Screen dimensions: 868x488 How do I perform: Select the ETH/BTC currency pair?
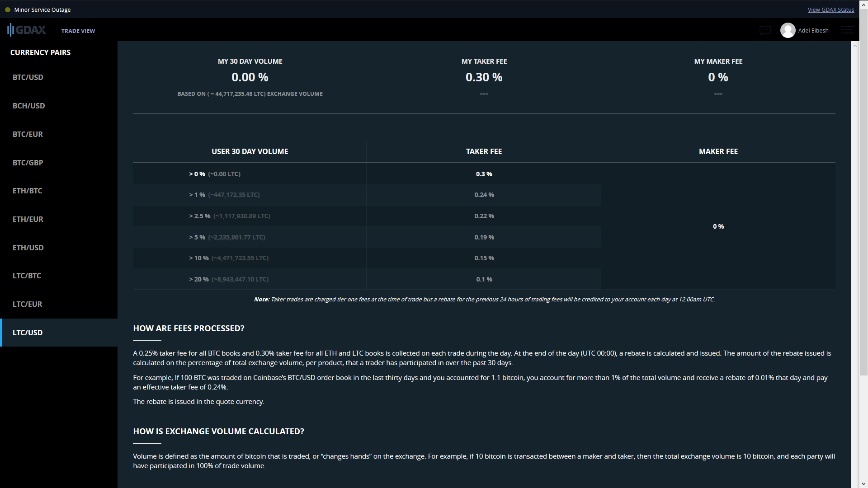[59, 191]
